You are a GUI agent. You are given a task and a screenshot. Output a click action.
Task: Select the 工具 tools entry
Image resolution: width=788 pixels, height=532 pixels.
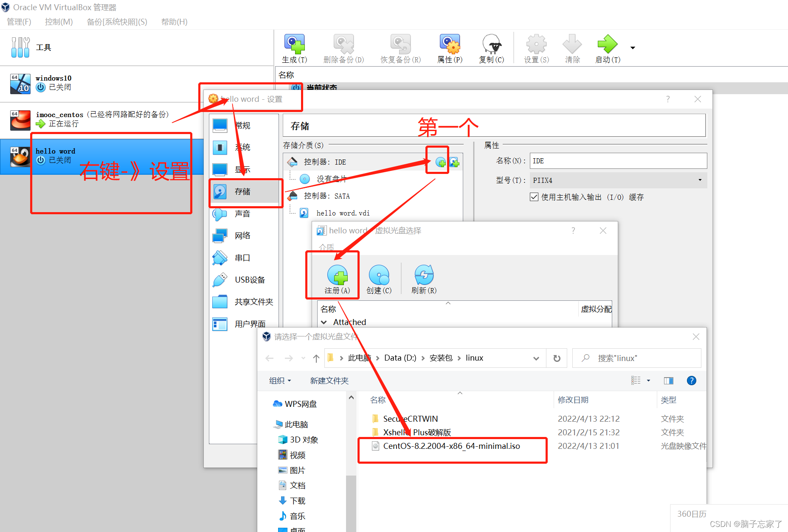137,48
